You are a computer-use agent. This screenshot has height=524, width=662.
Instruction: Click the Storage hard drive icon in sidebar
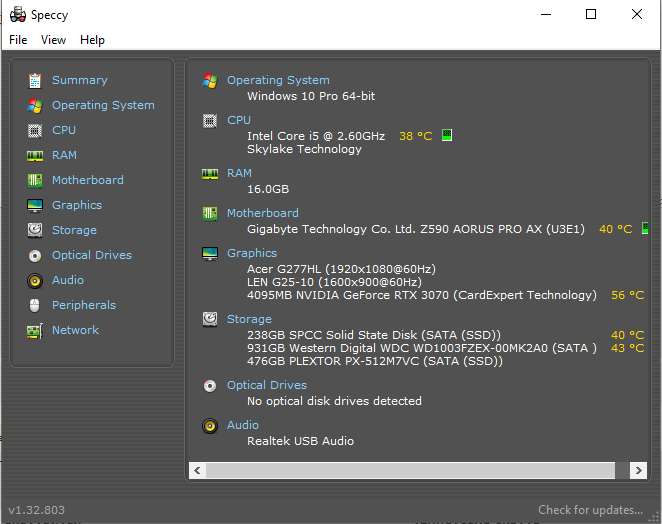[35, 231]
